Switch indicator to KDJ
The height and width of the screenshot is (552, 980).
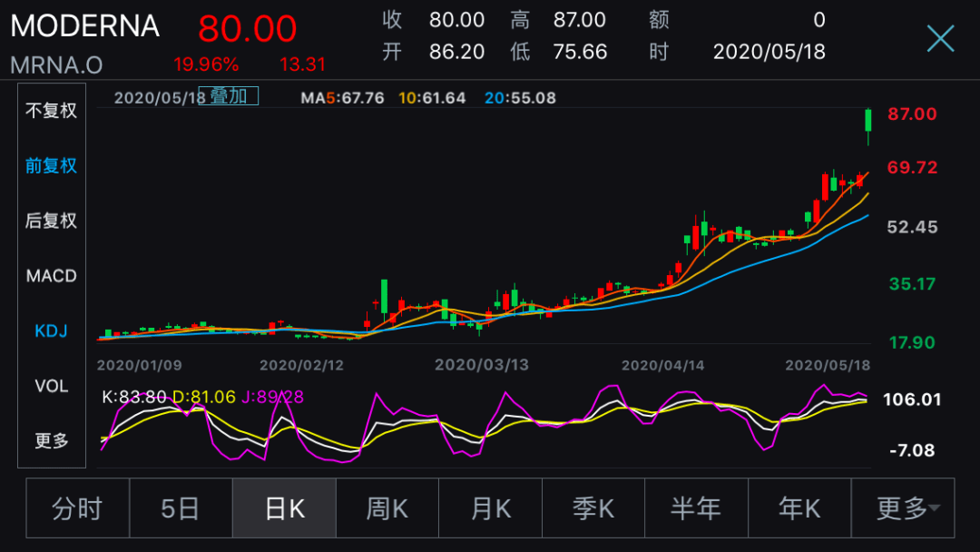[x=51, y=330]
